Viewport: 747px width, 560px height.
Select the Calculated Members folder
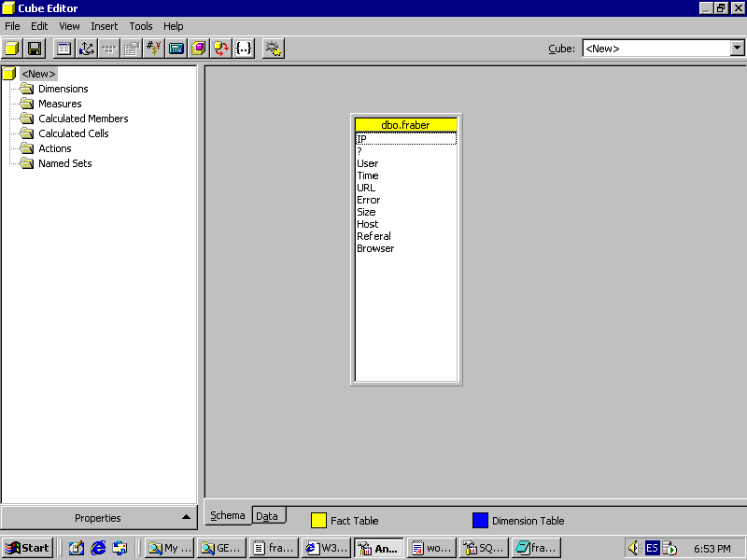(83, 119)
